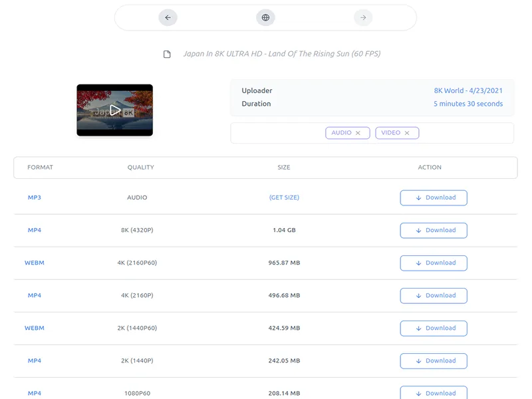Click the file icon beside video title
This screenshot has height=399, width=532.
pos(168,55)
